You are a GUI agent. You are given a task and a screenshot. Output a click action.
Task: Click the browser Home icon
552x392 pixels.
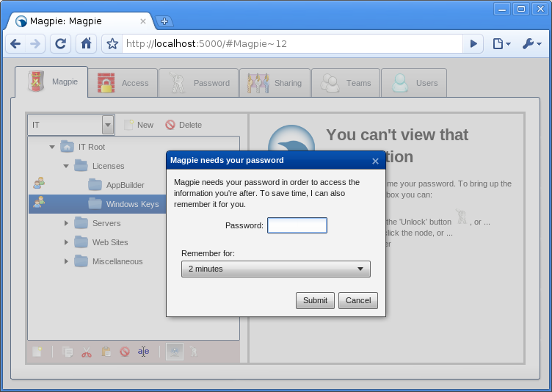coord(87,43)
